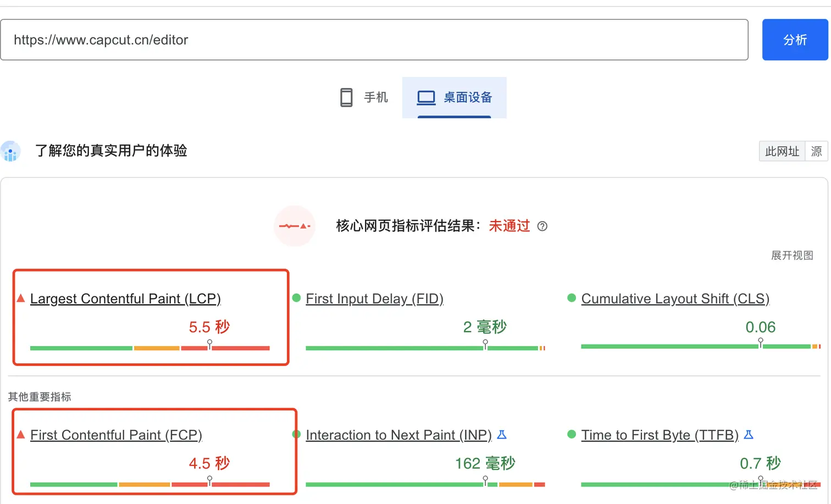Viewport: 831px width, 504px height.
Task: Click the CLS value 0.06
Action: pyautogui.click(x=761, y=327)
